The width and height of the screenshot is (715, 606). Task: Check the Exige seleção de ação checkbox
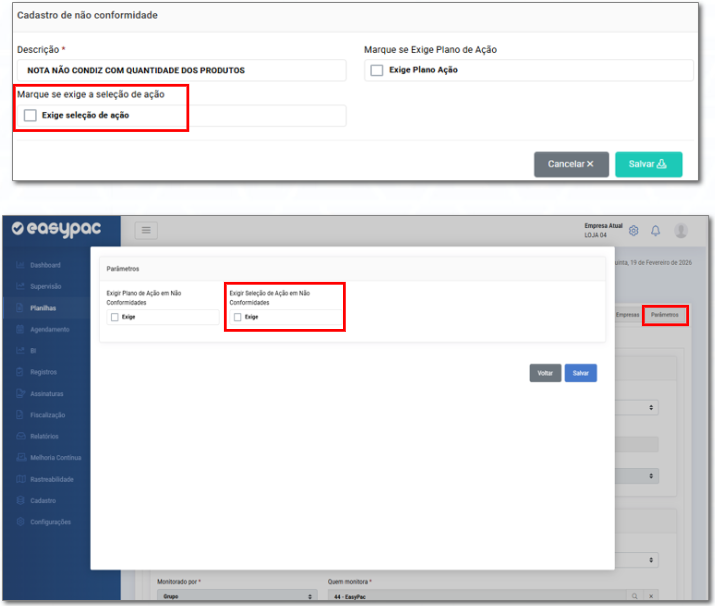click(30, 116)
